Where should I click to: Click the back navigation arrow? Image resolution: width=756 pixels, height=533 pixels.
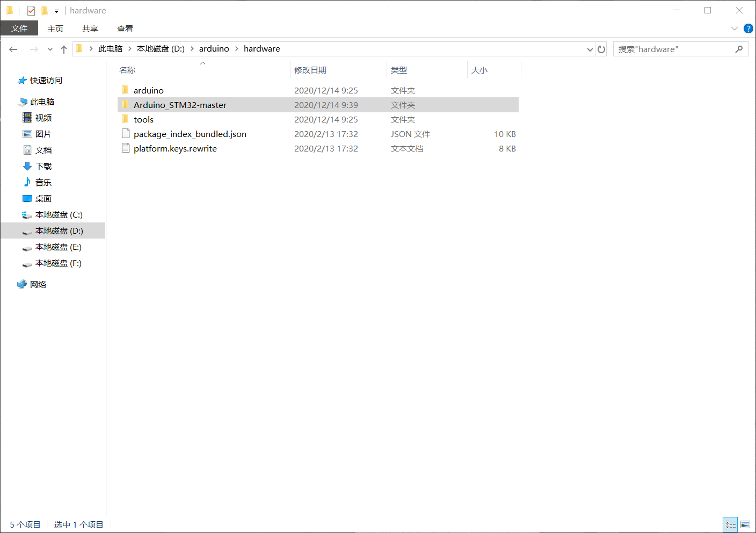13,49
